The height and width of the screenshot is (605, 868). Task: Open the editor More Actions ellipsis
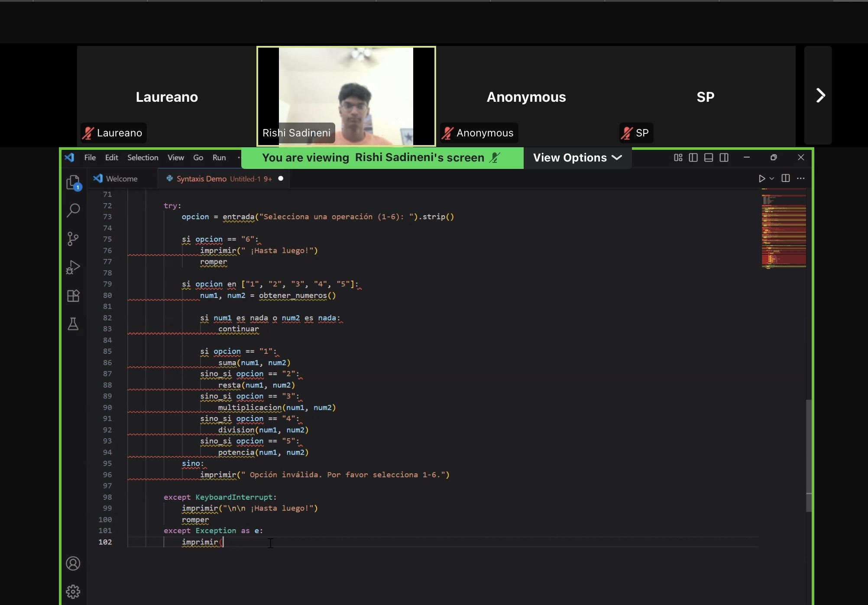point(800,178)
